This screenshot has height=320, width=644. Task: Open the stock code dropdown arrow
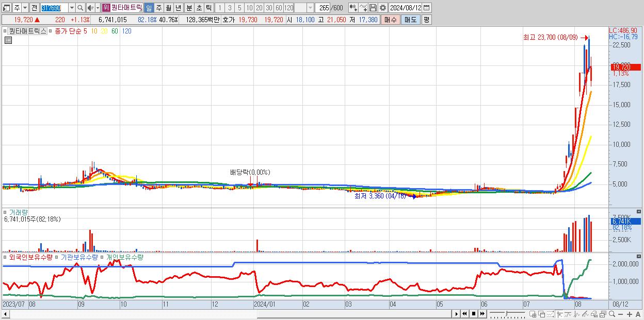[x=72, y=8]
